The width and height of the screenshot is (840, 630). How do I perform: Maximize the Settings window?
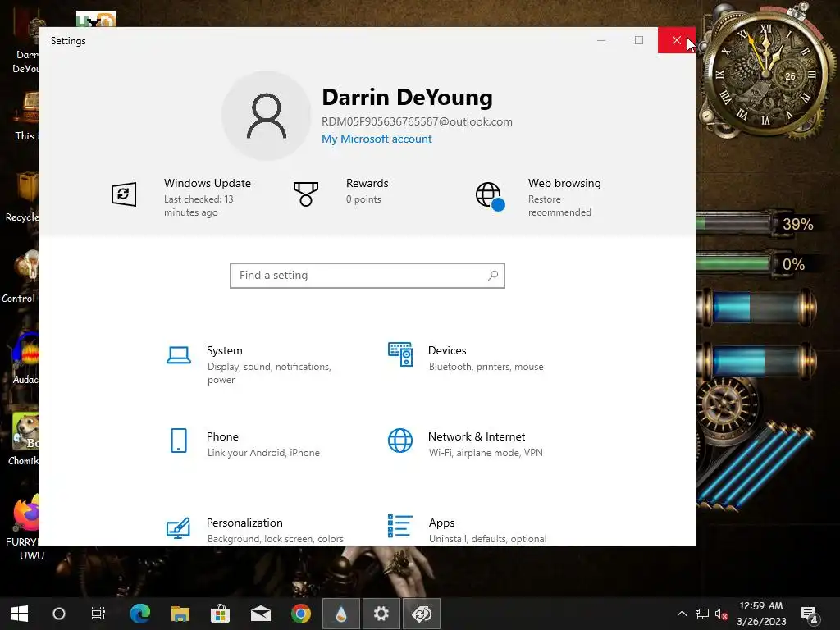(638, 40)
